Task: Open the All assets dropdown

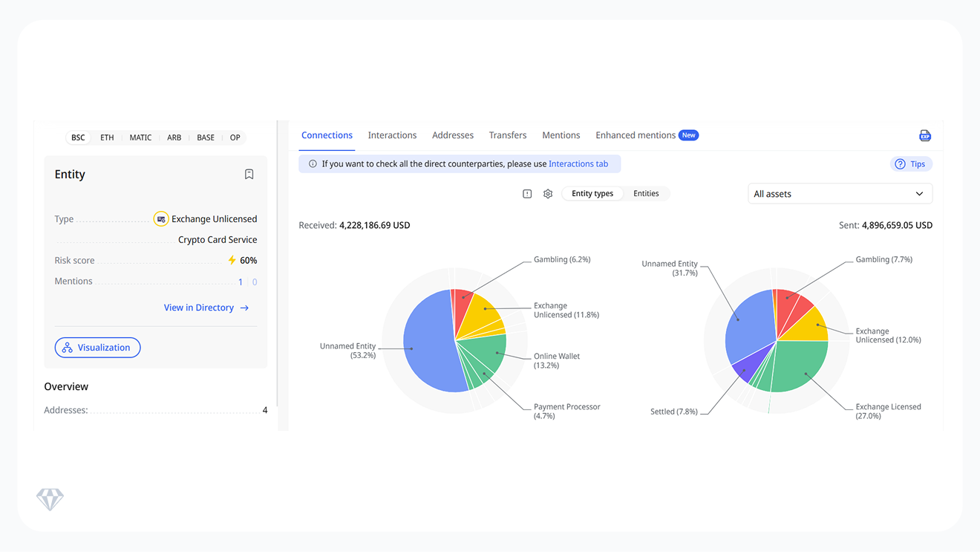Action: click(x=839, y=194)
